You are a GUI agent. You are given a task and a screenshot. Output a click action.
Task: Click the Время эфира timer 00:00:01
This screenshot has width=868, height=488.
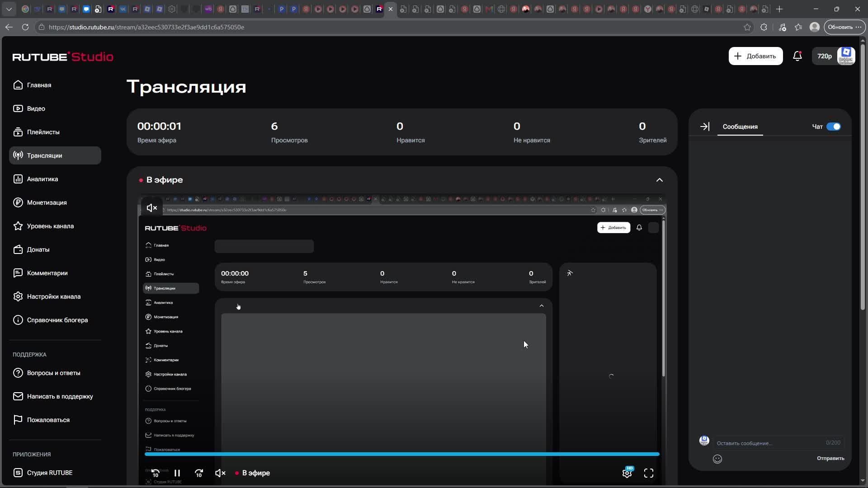pos(159,126)
